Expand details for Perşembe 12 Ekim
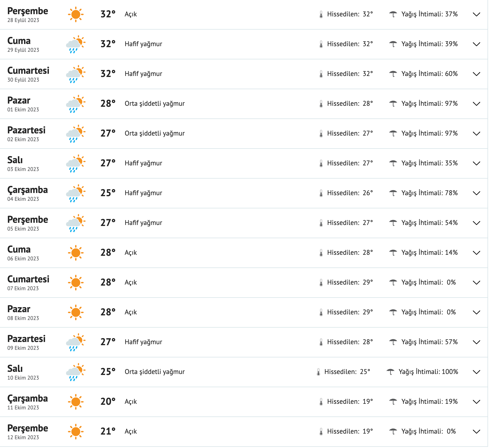This screenshot has height=448, width=489. pyautogui.click(x=476, y=431)
